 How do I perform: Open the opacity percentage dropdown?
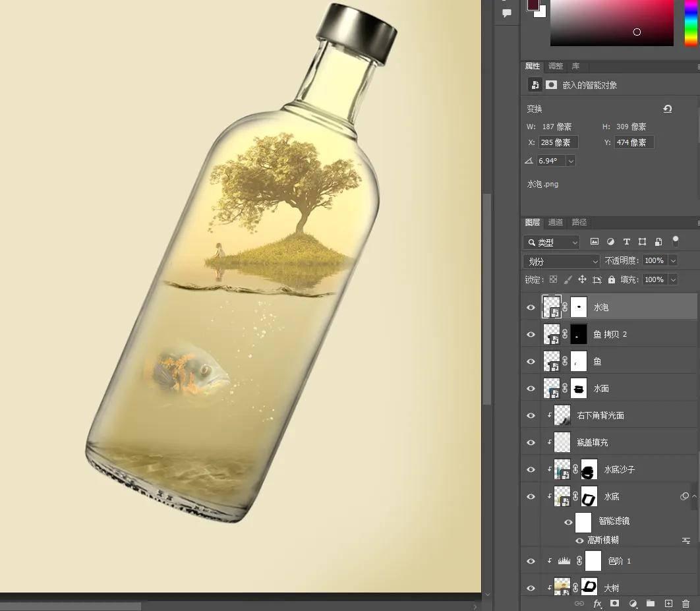(672, 261)
